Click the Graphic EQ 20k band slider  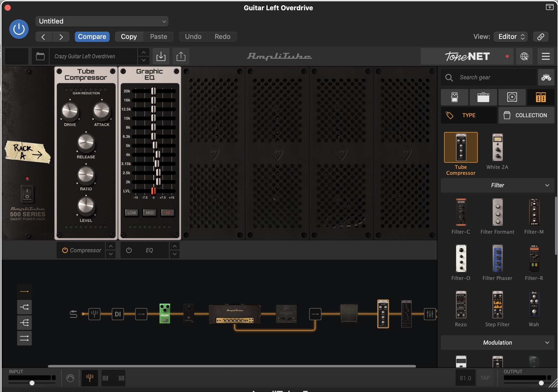pyautogui.click(x=153, y=91)
